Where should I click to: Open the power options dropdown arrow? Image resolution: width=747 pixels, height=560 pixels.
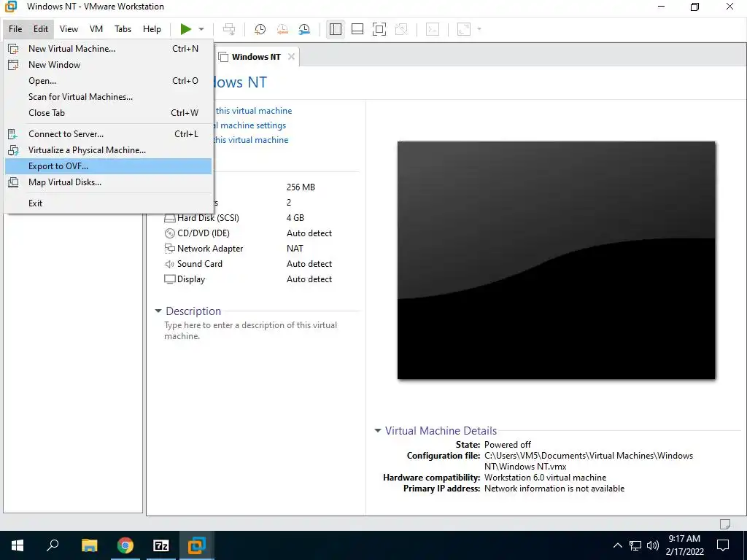pyautogui.click(x=201, y=29)
